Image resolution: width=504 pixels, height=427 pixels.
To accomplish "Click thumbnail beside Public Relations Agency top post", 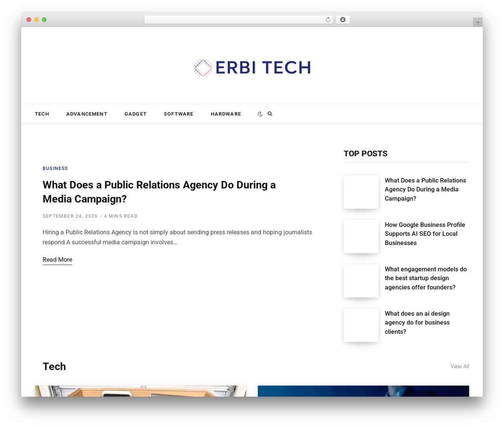I will pos(361,192).
